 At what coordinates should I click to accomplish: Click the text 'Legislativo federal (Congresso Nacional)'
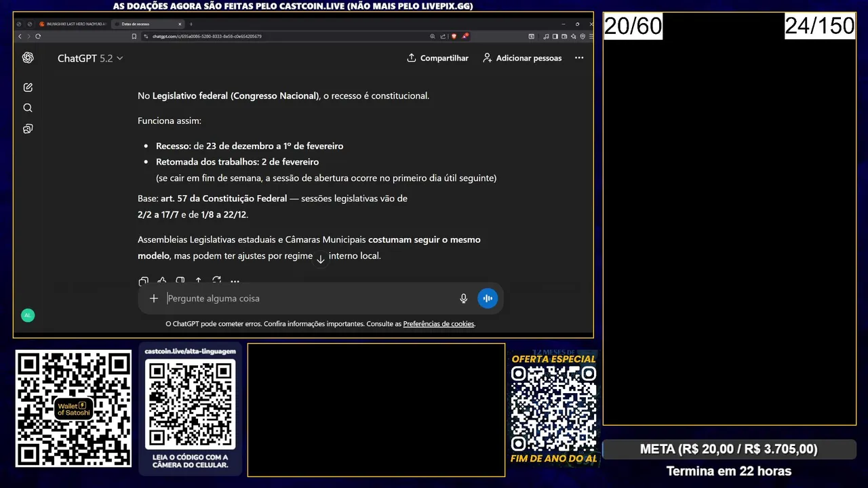[235, 96]
